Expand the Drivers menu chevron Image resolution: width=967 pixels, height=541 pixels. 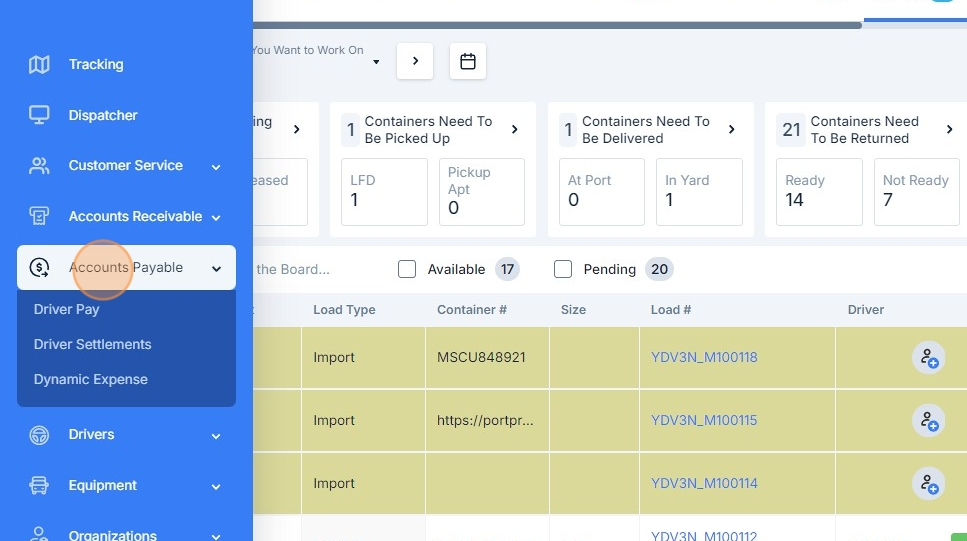tap(216, 436)
